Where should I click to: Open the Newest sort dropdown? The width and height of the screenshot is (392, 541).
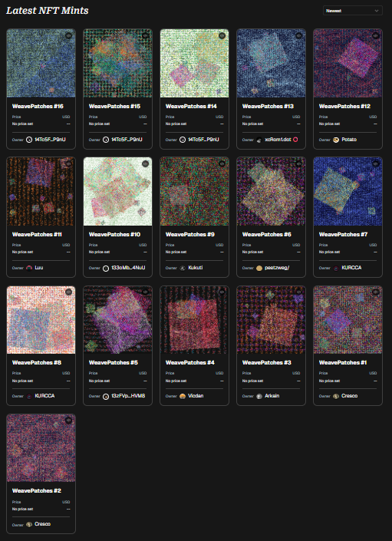point(352,11)
